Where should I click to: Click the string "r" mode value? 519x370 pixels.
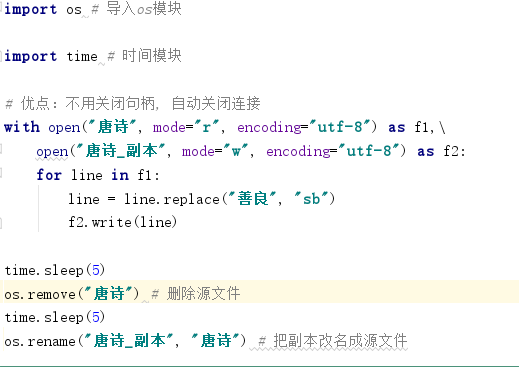tap(207, 127)
